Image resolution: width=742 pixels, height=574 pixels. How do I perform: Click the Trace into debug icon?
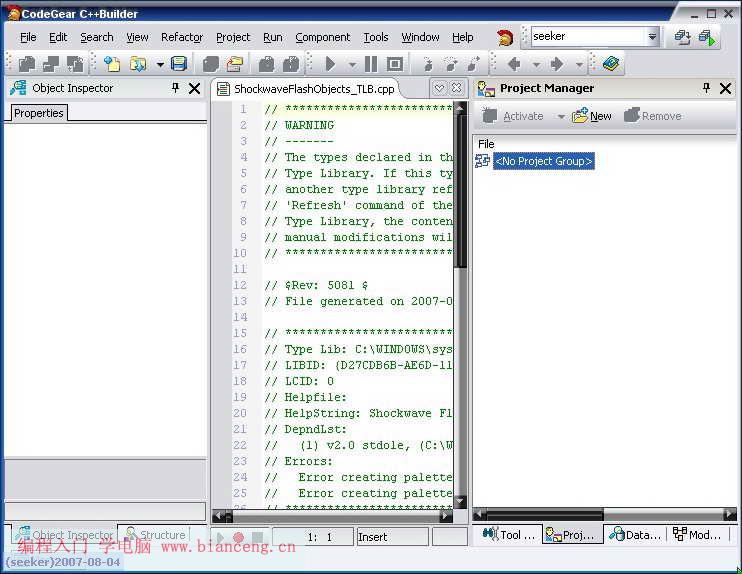tap(427, 64)
